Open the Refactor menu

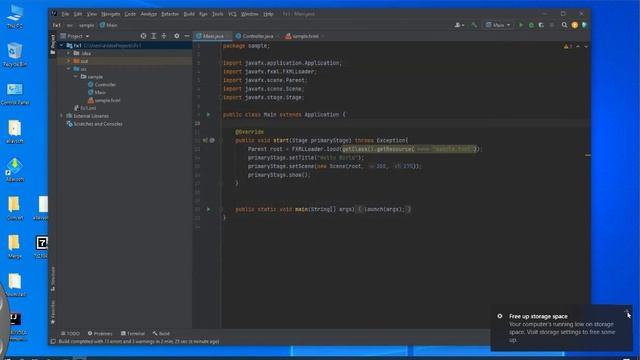170,14
